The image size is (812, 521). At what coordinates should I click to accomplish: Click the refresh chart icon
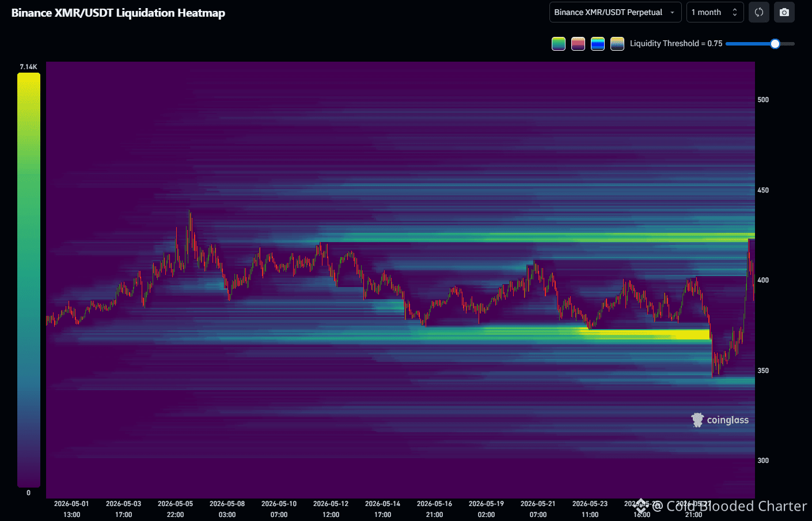pos(759,12)
